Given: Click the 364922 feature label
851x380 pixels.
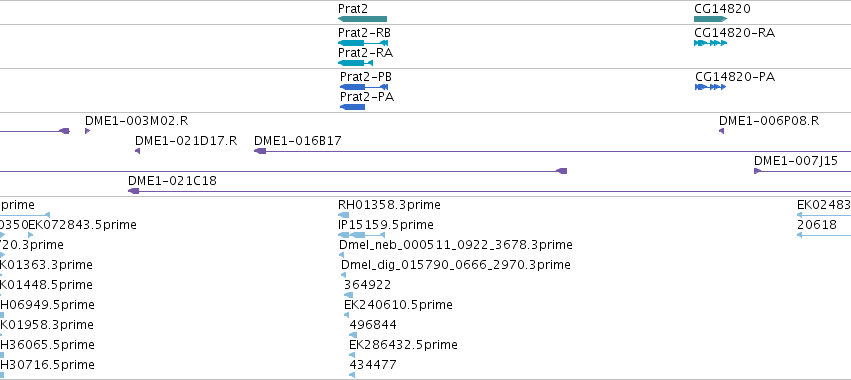Looking at the screenshot, I should pyautogui.click(x=367, y=285).
